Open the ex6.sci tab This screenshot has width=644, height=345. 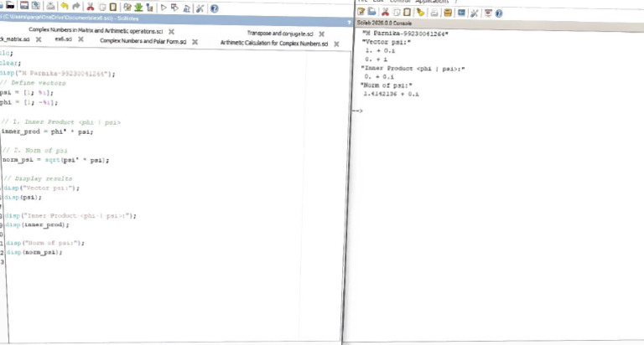pos(63,39)
